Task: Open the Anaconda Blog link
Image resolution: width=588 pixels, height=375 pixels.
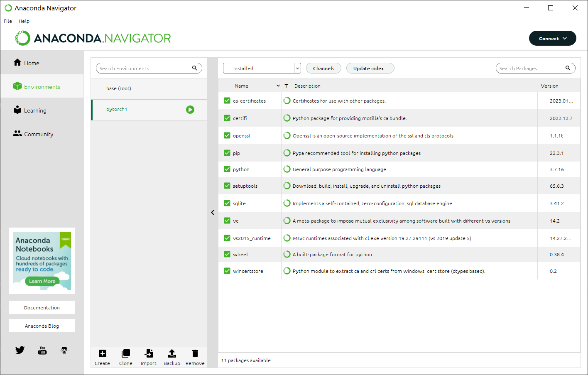Action: 42,326
